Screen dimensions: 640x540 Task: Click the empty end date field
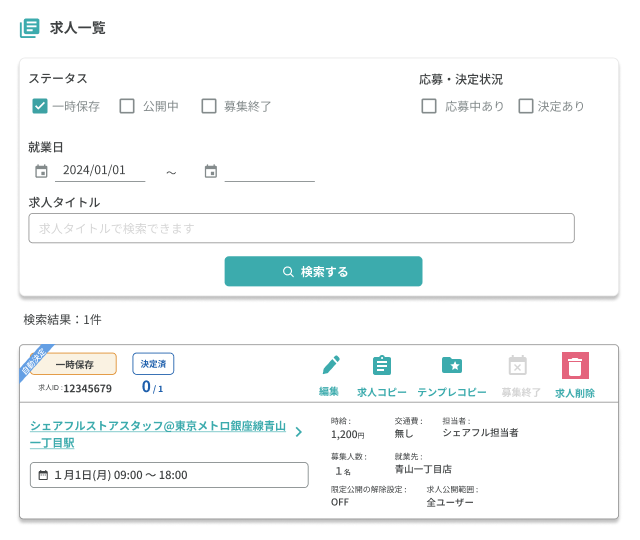coord(269,171)
